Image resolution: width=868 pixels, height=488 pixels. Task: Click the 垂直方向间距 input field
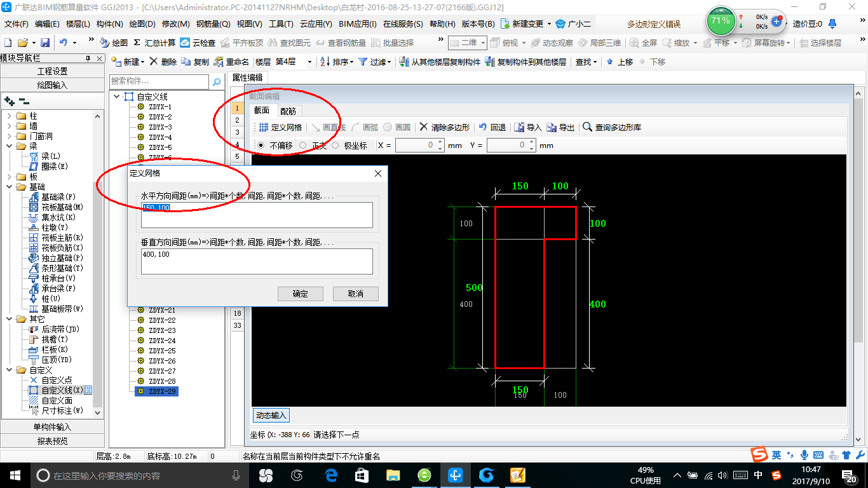257,261
